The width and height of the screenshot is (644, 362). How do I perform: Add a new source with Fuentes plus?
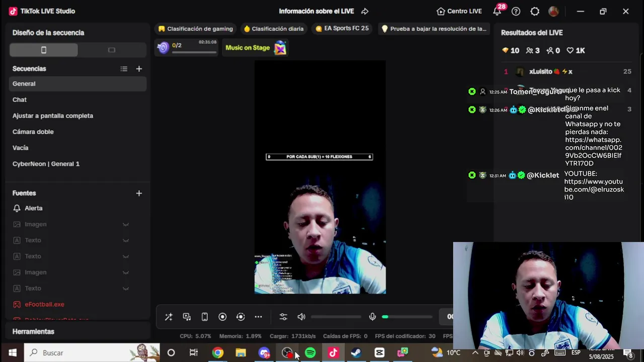point(139,193)
